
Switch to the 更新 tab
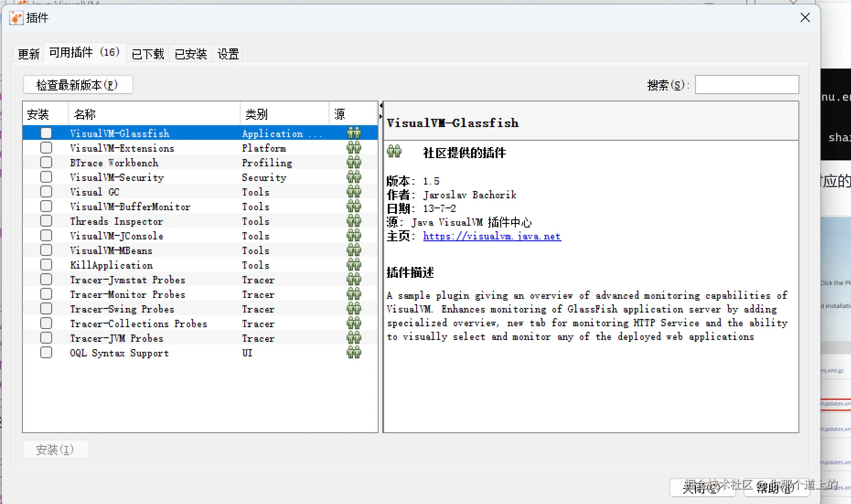(29, 54)
